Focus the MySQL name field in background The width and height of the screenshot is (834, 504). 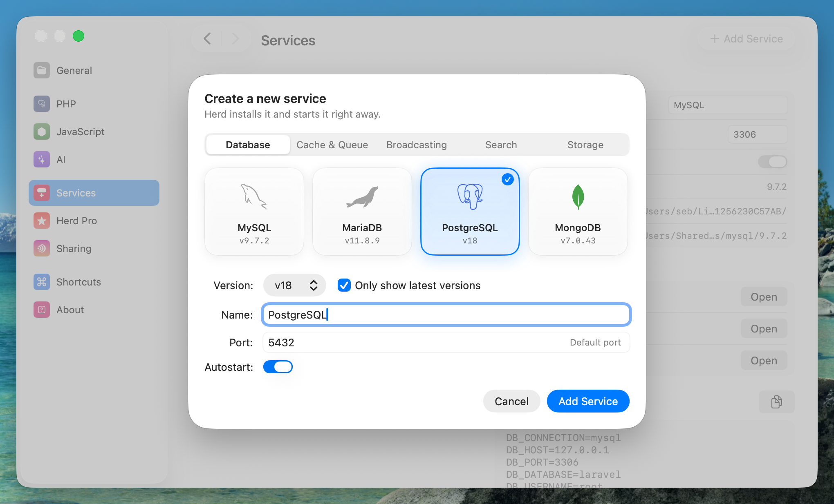click(728, 105)
